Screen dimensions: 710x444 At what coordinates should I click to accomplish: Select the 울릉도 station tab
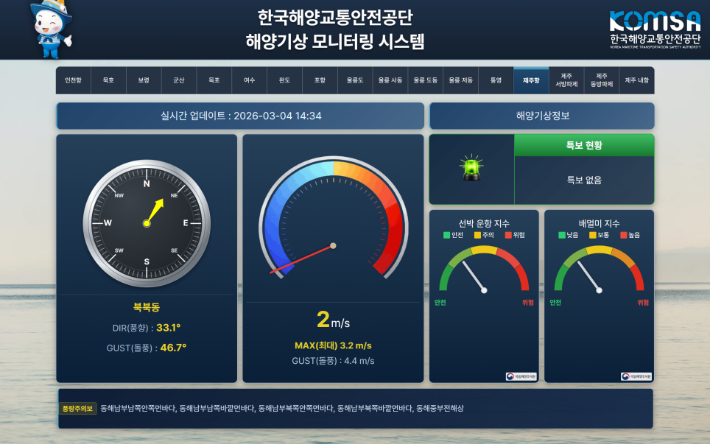(354, 80)
